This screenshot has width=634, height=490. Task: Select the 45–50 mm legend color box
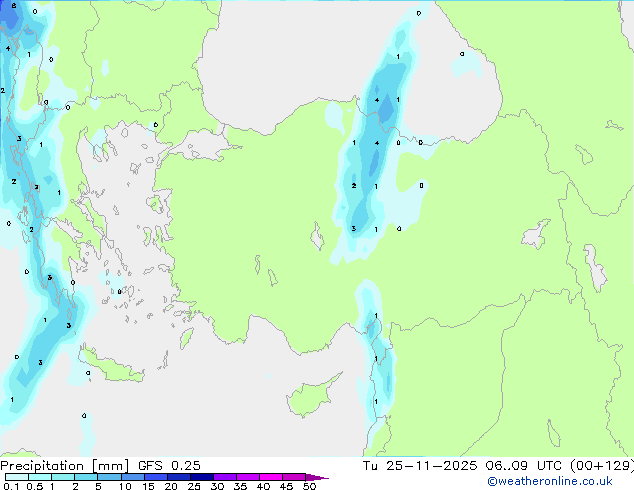(x=294, y=477)
